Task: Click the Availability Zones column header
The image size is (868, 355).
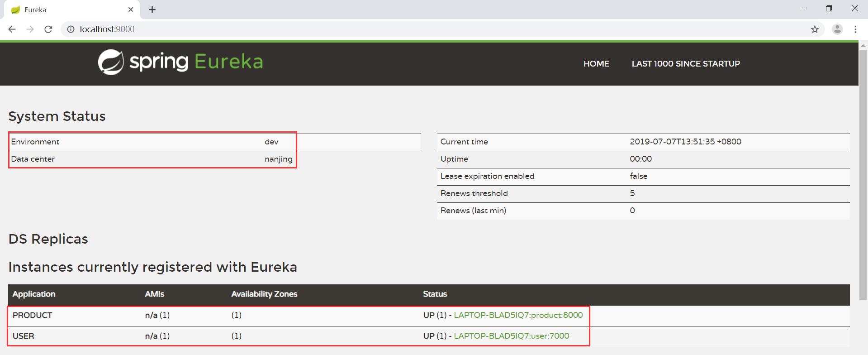Action: (264, 294)
